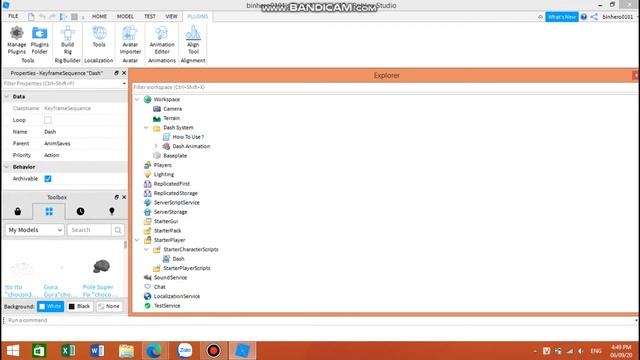Switch to the MODEL ribbon tab
Viewport: 640px width, 360px height.
point(125,16)
